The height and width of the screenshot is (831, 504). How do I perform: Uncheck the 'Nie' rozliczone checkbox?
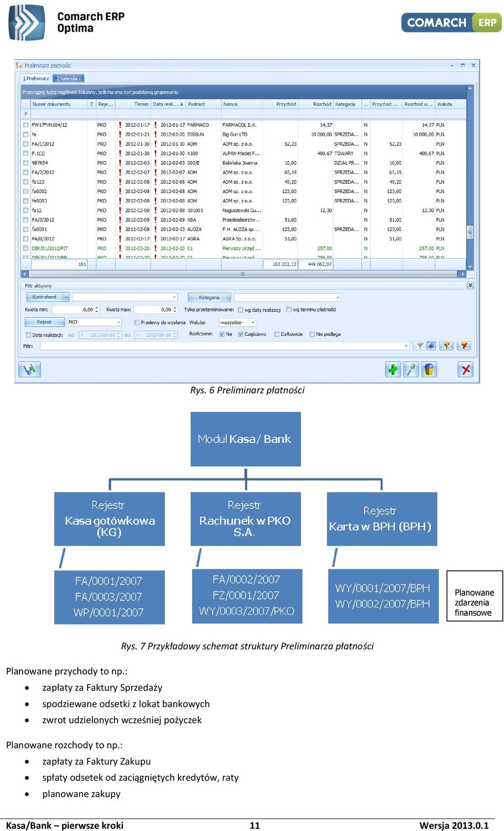pos(222,334)
